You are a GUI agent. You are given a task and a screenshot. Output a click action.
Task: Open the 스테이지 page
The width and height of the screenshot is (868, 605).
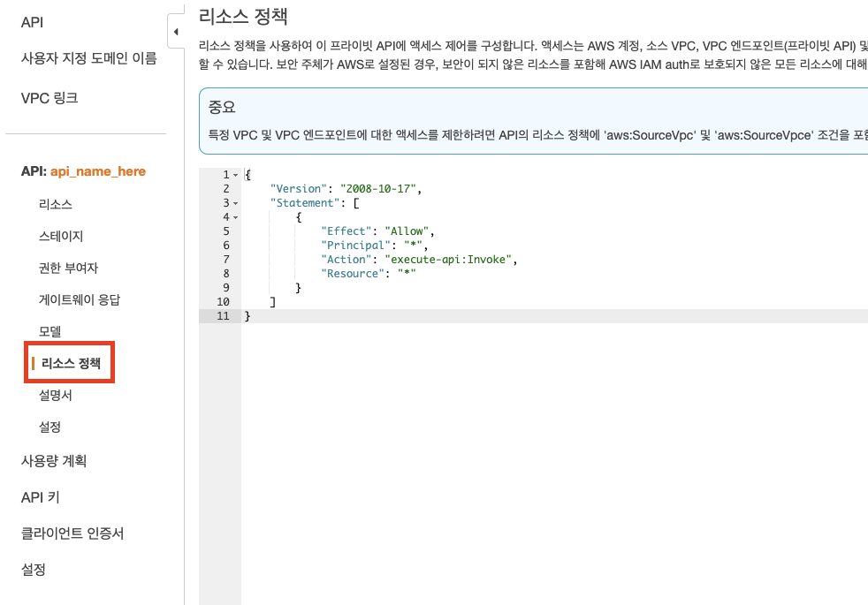pyautogui.click(x=61, y=236)
